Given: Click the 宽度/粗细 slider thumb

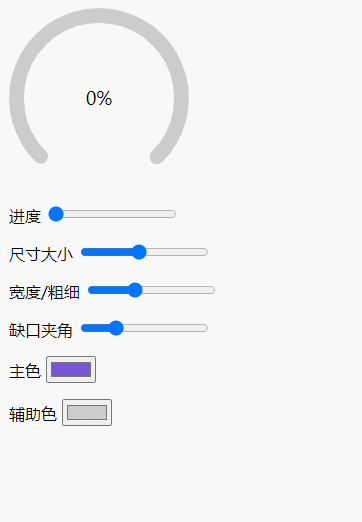Looking at the screenshot, I should [135, 290].
